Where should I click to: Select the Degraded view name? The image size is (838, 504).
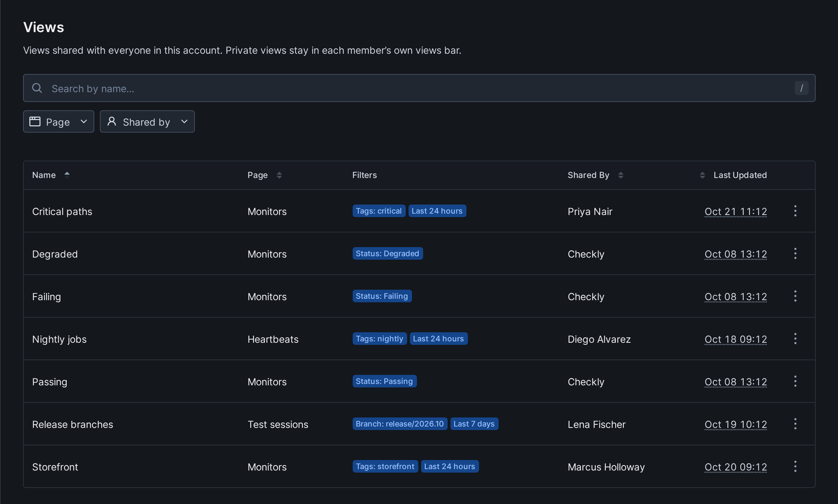[55, 254]
